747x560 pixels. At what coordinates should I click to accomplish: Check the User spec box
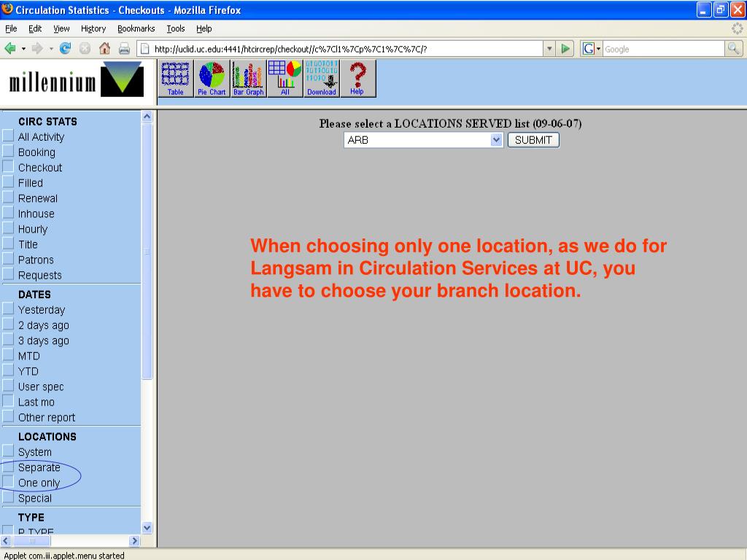tap(8, 386)
